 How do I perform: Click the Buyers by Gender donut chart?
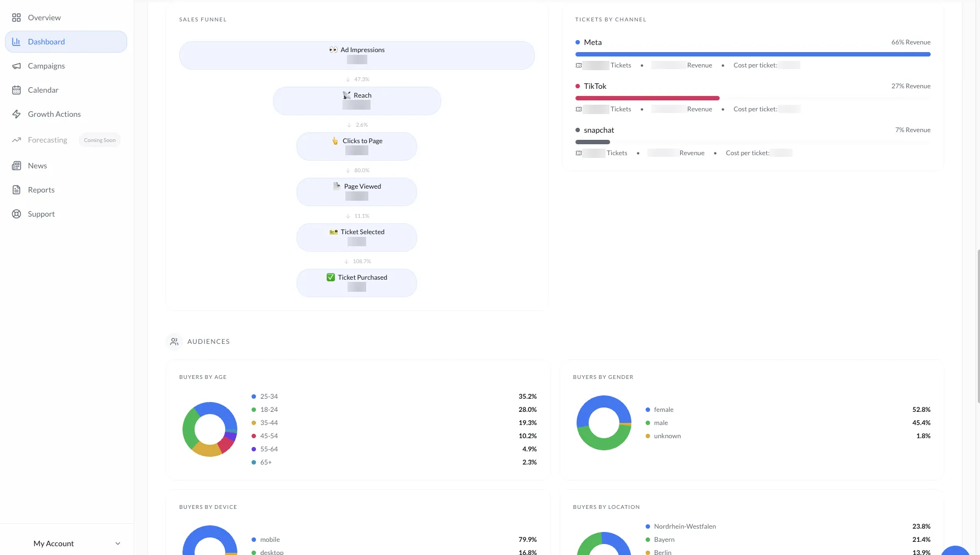[x=604, y=423]
